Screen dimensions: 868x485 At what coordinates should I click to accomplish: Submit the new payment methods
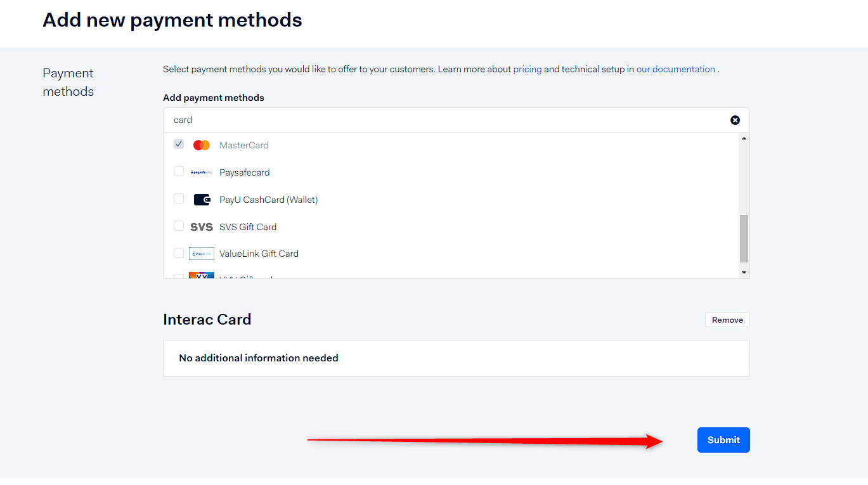click(x=723, y=440)
